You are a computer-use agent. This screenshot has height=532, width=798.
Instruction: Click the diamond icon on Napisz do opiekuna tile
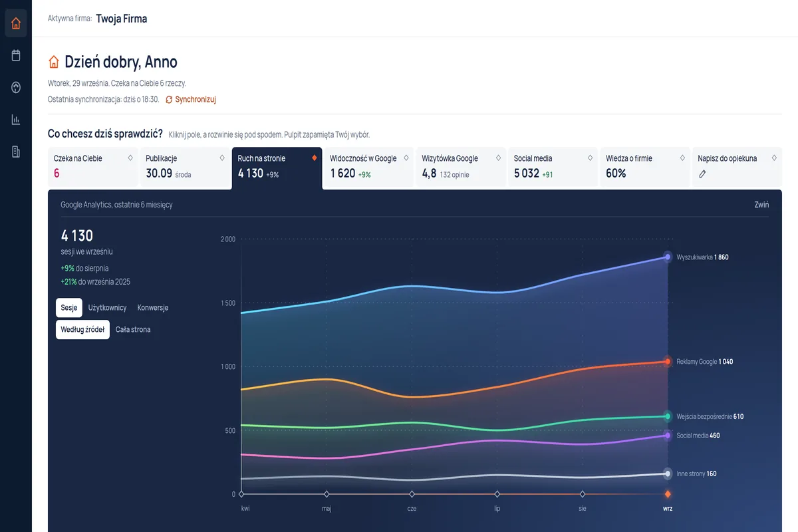point(773,158)
